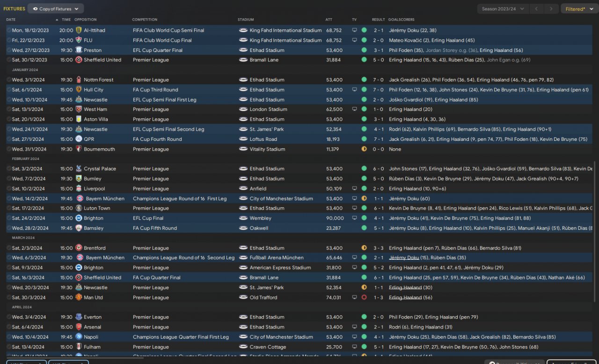
Task: Toggle the tick circle on the West Ham row
Action: [x=8, y=109]
